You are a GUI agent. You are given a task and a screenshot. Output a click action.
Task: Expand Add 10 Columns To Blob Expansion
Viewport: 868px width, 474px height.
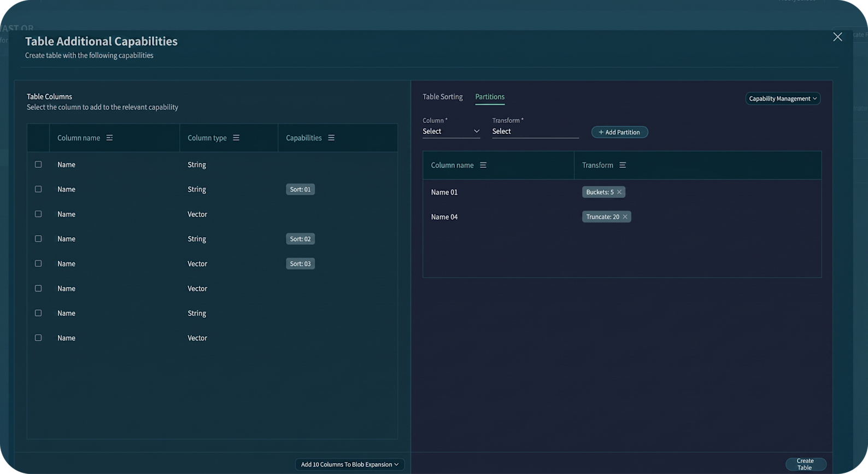[350, 464]
